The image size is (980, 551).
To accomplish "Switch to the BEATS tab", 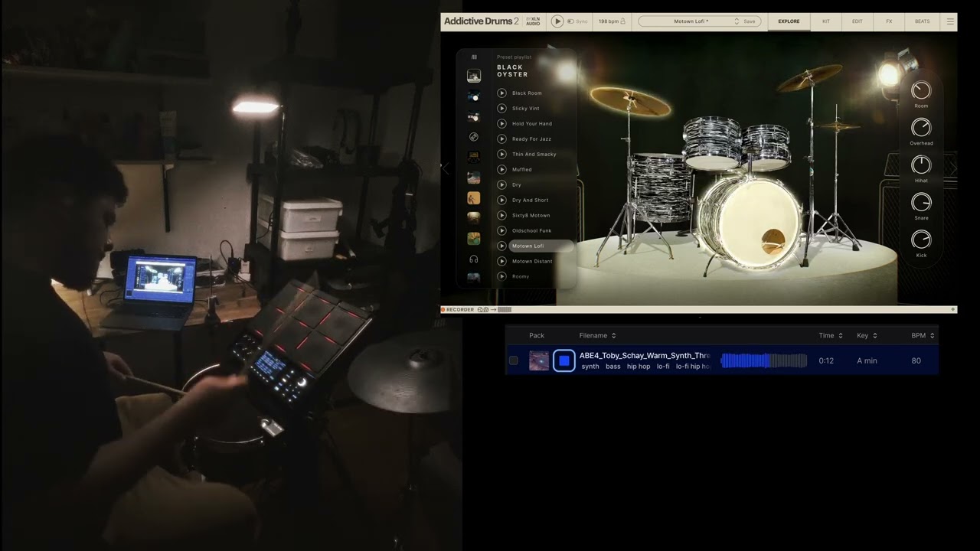I will 923,21.
